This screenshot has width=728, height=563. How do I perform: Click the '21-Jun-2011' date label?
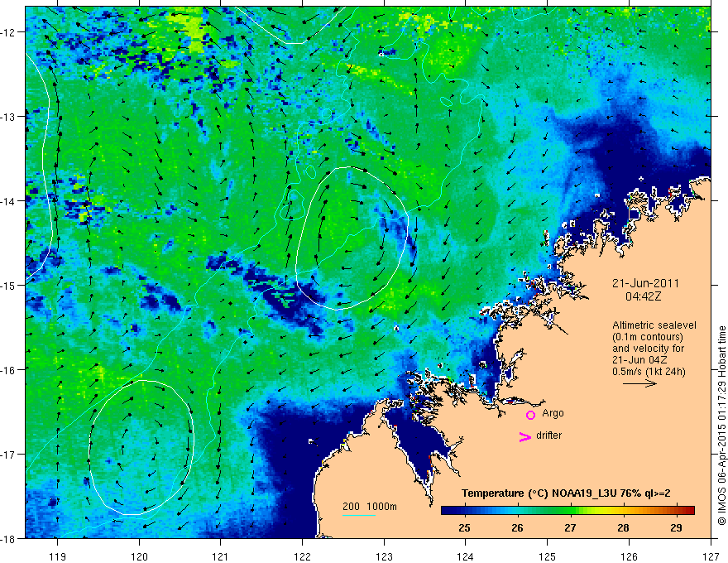click(645, 283)
